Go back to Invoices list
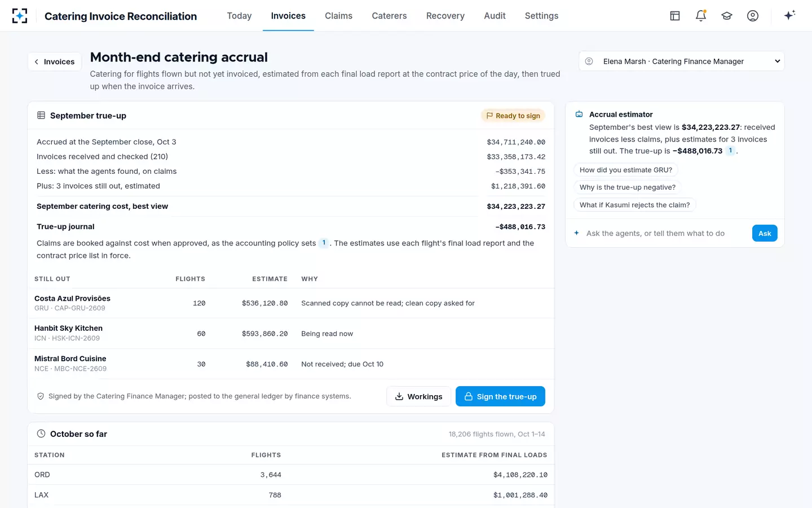Viewport: 812px width, 508px height. point(55,62)
